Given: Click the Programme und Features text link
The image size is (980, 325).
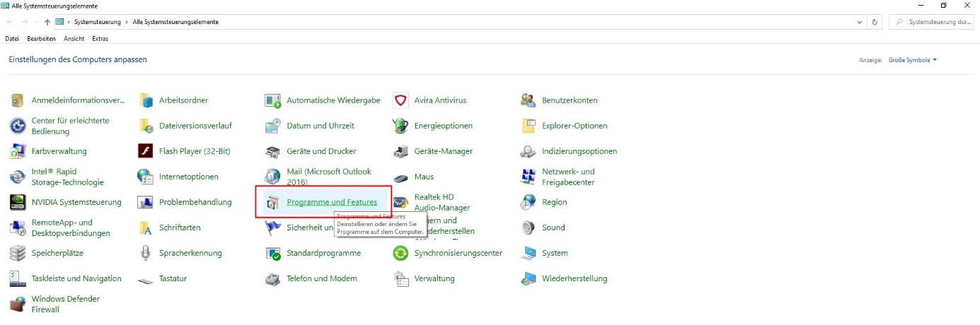Looking at the screenshot, I should 332,202.
